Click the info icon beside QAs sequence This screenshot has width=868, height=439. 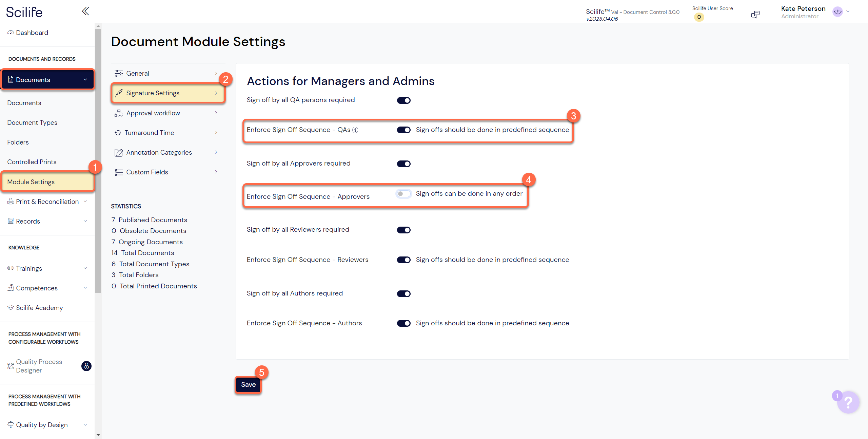pyautogui.click(x=355, y=130)
